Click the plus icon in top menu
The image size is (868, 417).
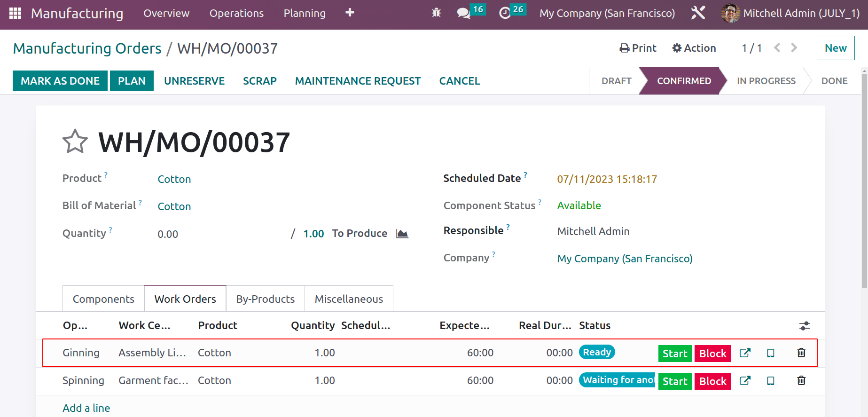(x=350, y=13)
